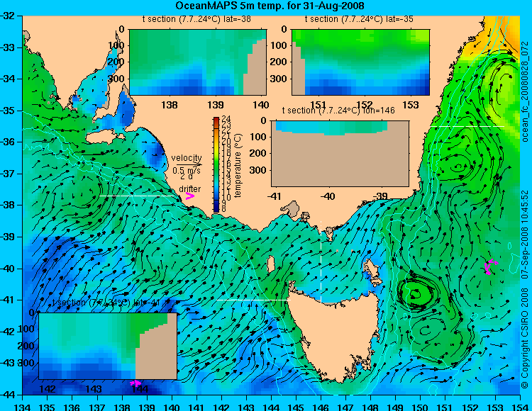Viewport: 532px width, 411px height.
Task: Click the white dashed section line at latitude -35
Action: (467, 126)
